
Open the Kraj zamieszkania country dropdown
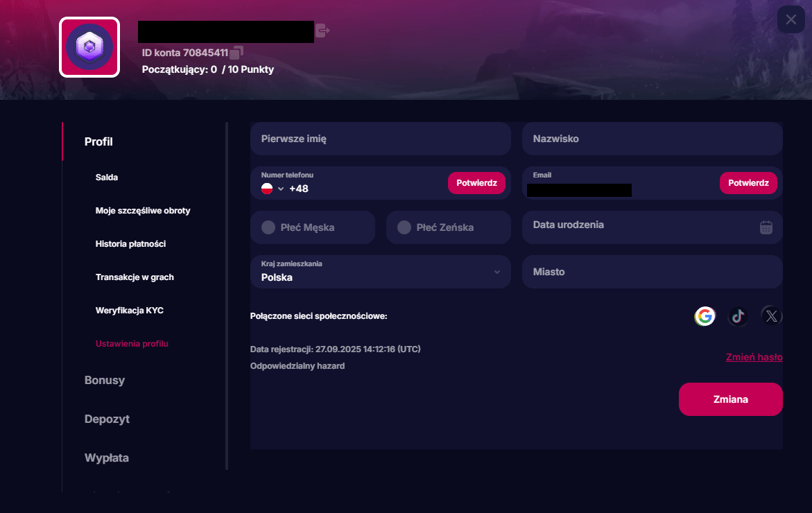click(497, 272)
